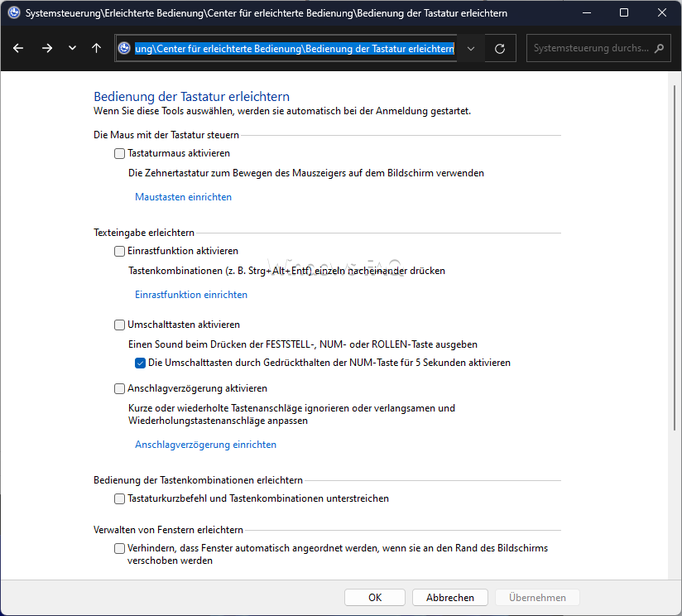Go back with the left arrow

(18, 48)
